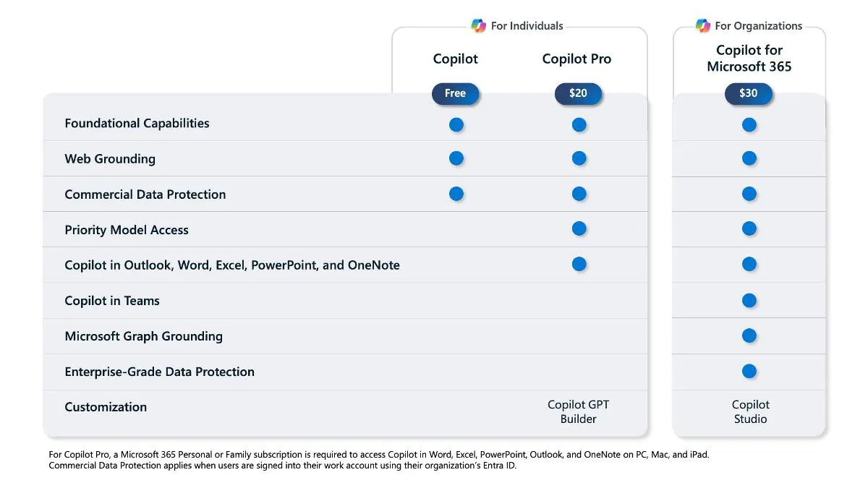
Task: Click Web Grounding dot under Copilot Pro
Action: coord(579,158)
